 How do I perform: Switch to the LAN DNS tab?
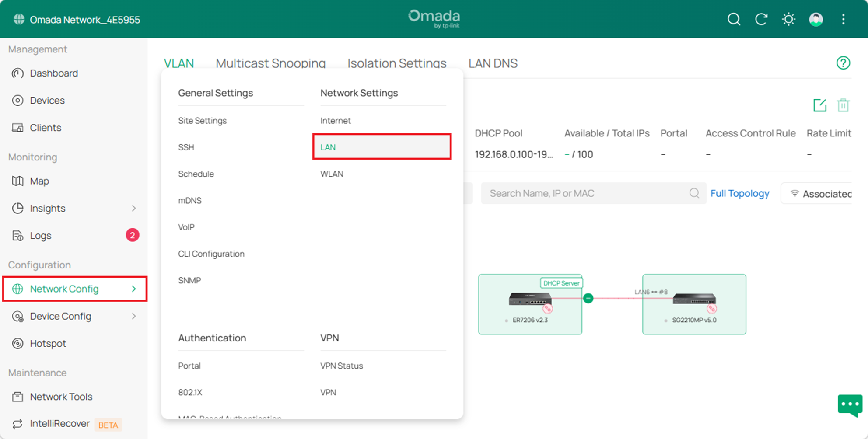tap(493, 63)
